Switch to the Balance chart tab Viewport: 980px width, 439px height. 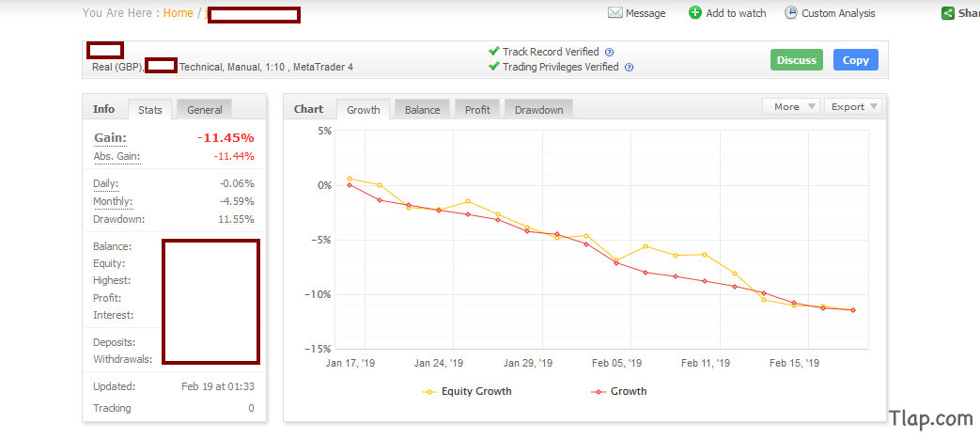pyautogui.click(x=423, y=109)
